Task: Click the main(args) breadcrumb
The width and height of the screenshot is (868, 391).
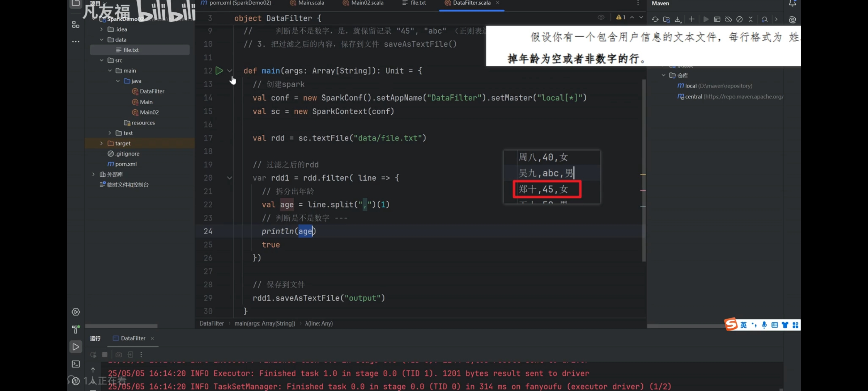Action: [264, 323]
